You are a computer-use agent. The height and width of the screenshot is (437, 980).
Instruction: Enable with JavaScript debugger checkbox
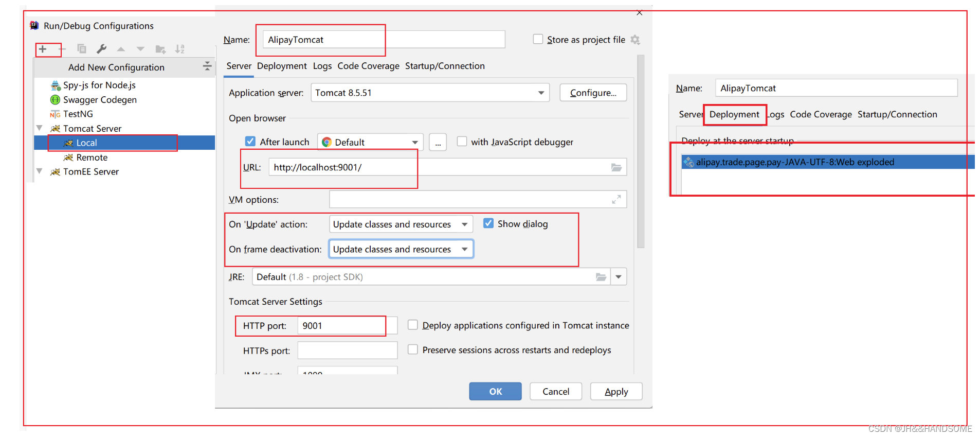(x=462, y=141)
